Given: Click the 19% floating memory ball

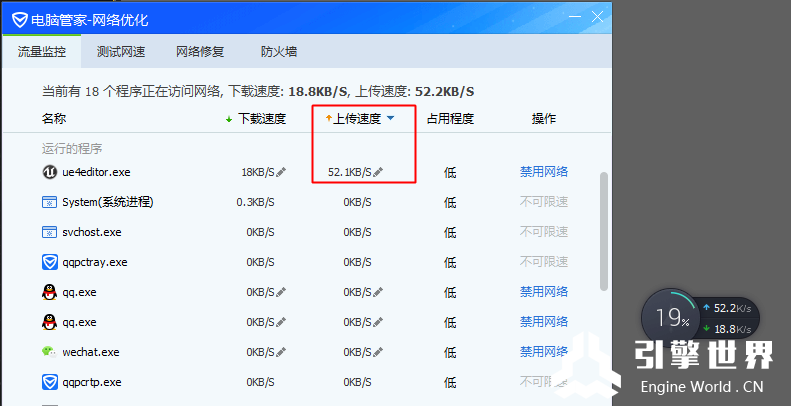Looking at the screenshot, I should pos(671,318).
